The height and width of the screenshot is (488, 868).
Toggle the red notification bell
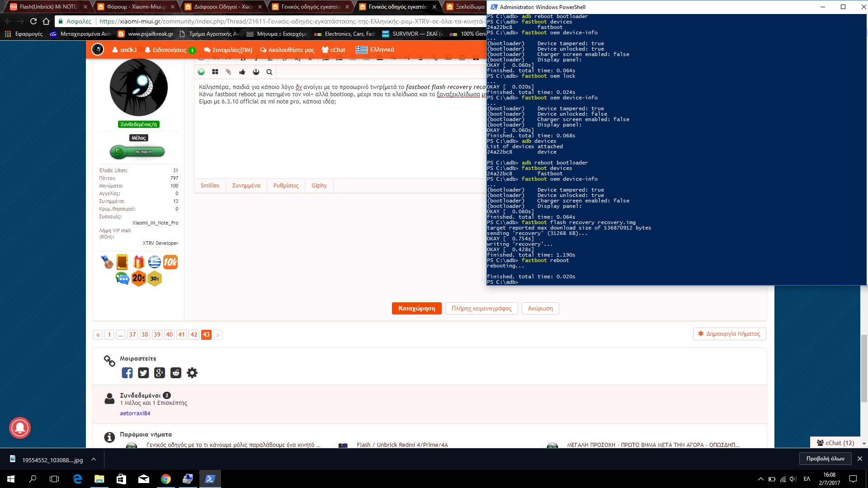point(20,427)
